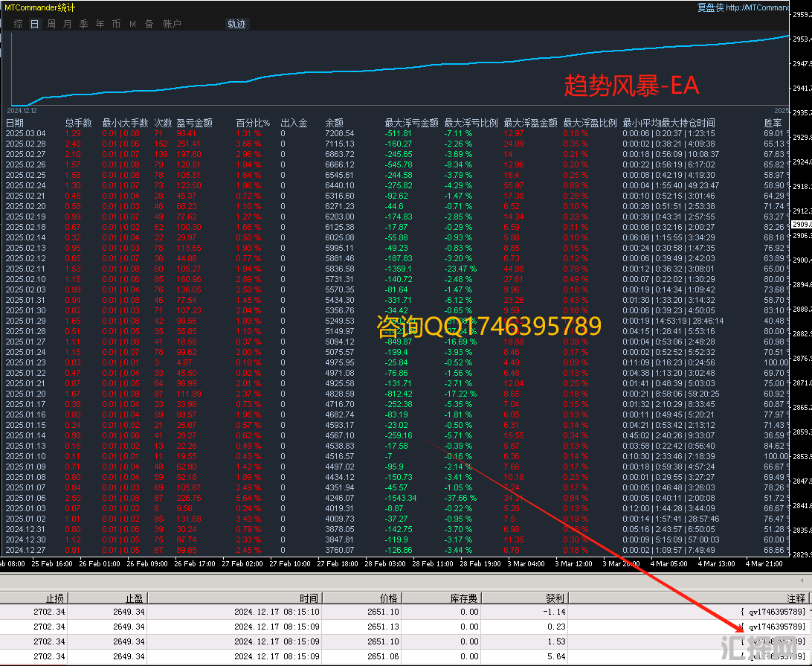Select the 日 daily statistics tab

pyautogui.click(x=35, y=24)
